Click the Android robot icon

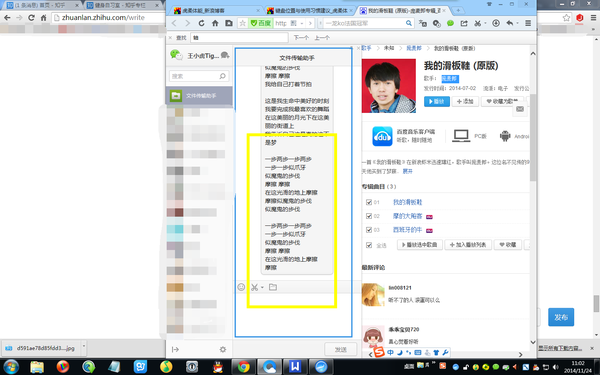click(505, 136)
